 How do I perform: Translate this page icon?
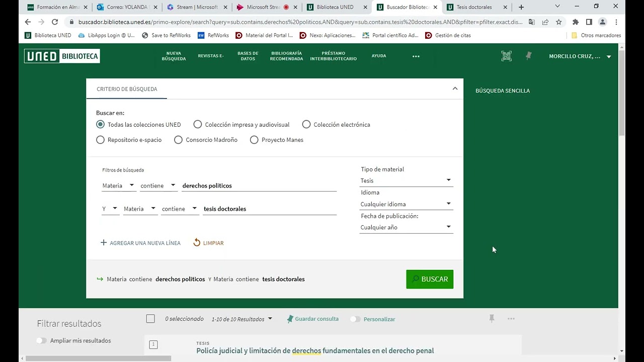click(x=531, y=22)
